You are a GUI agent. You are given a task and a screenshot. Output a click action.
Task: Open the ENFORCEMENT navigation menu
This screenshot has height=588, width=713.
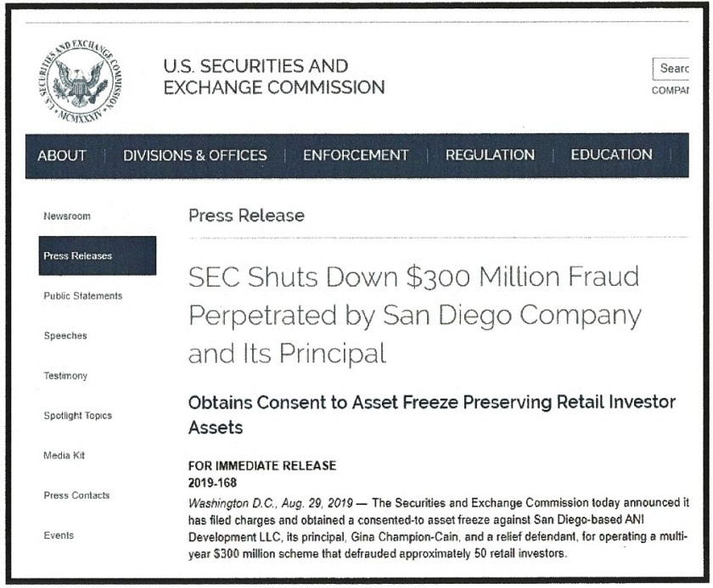[x=356, y=155]
